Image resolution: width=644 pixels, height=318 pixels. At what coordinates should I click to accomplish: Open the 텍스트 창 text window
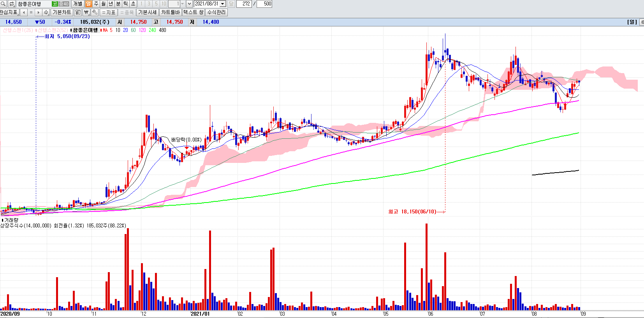[193, 12]
